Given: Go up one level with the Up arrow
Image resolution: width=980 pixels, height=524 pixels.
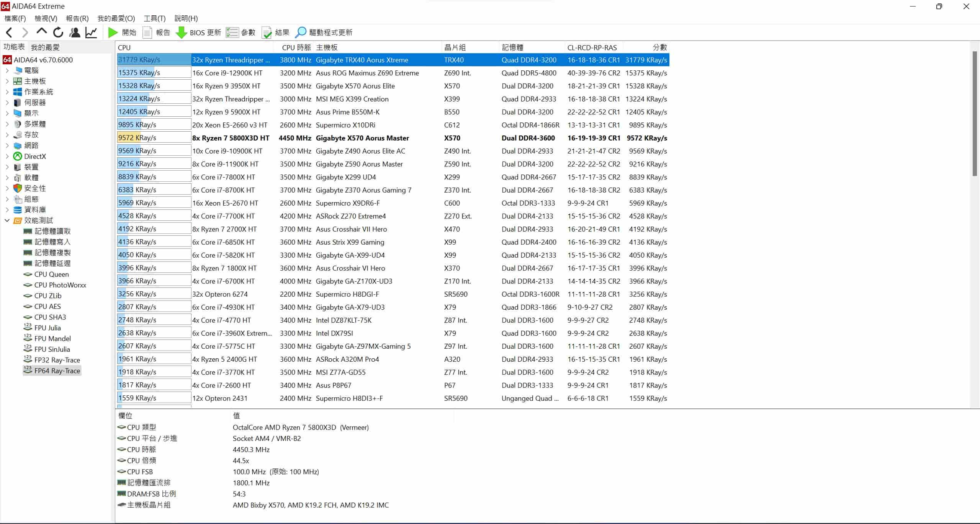Looking at the screenshot, I should [41, 32].
